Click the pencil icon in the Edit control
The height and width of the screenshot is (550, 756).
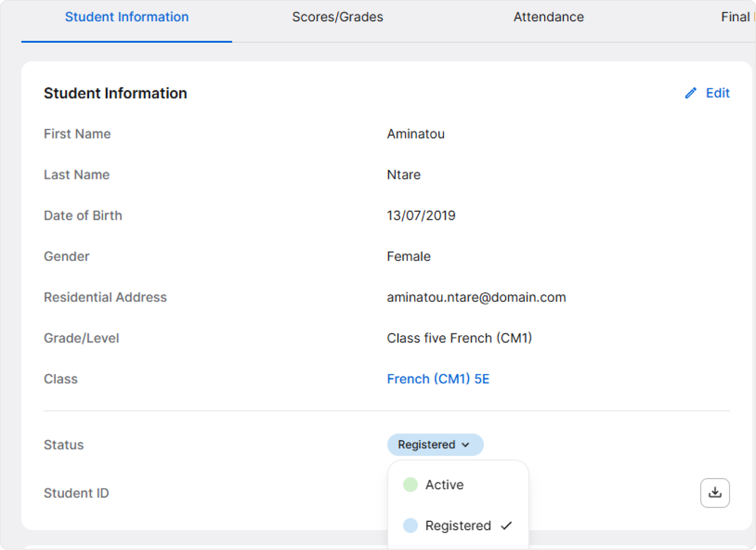[x=691, y=93]
